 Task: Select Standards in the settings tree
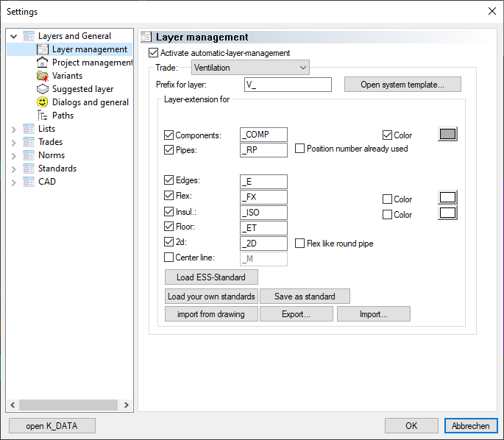coord(57,168)
